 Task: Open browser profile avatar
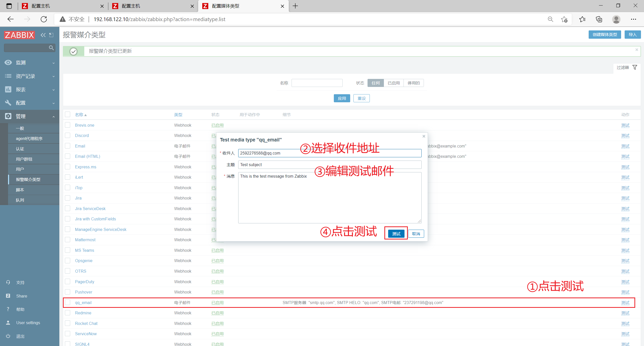(x=616, y=19)
